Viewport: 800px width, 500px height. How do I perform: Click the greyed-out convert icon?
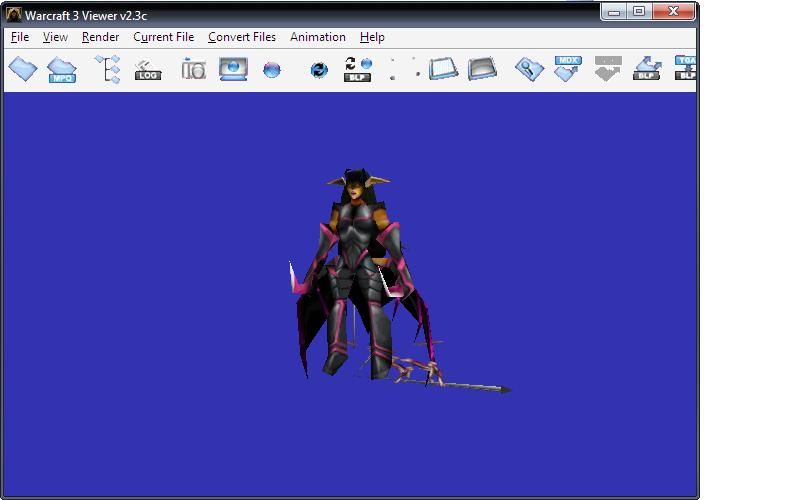tap(608, 68)
